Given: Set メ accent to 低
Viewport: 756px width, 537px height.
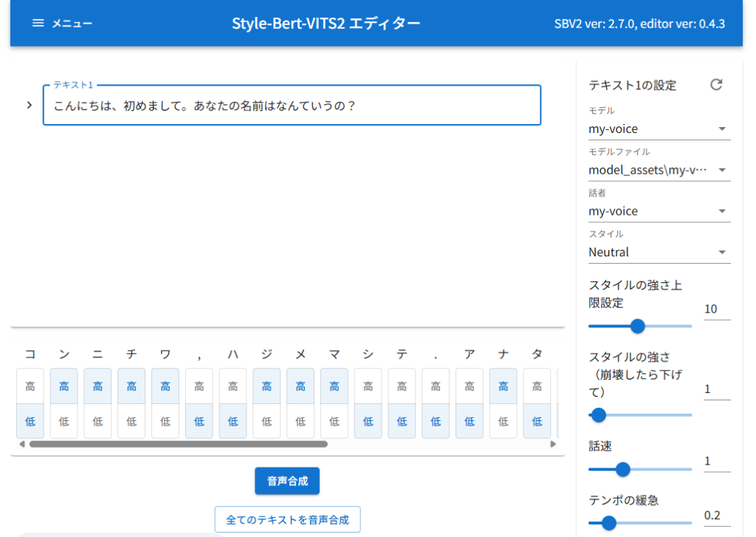Looking at the screenshot, I should 300,421.
